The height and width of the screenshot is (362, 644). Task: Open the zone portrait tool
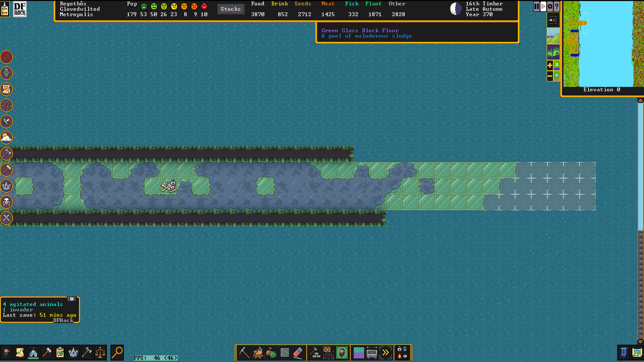[x=342, y=353]
